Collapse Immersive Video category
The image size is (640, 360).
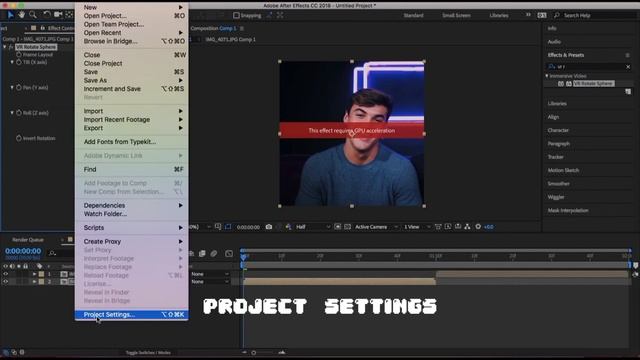[547, 76]
